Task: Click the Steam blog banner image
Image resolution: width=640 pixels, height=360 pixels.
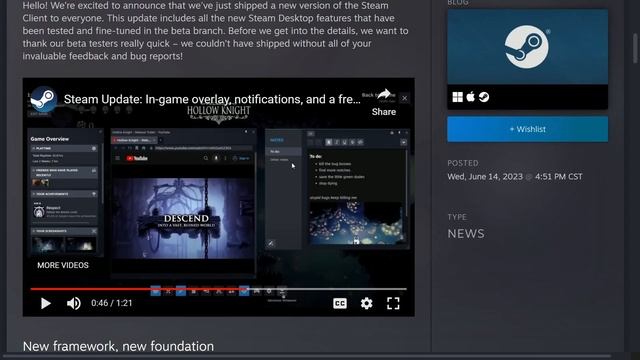Action: [527, 47]
